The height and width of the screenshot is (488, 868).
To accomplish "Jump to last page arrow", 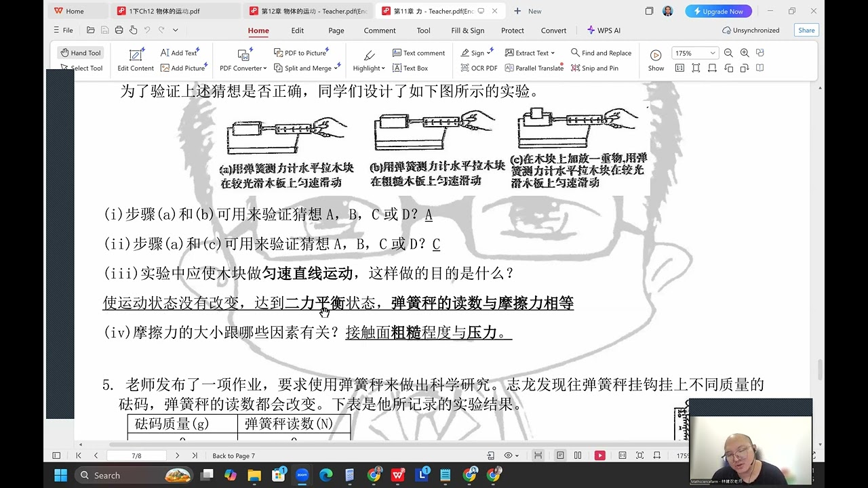I will (195, 455).
